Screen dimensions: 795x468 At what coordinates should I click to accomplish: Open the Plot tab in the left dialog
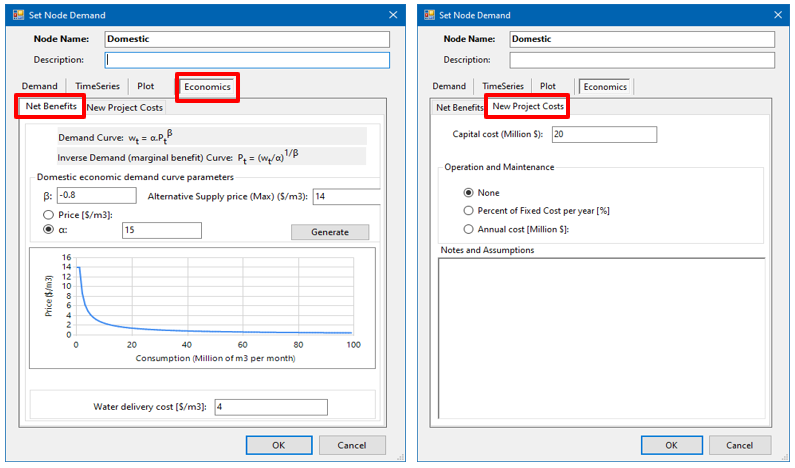click(x=146, y=87)
